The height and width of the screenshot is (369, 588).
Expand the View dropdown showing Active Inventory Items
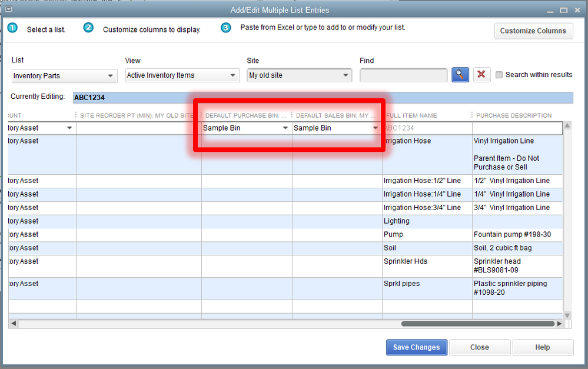[x=182, y=75]
